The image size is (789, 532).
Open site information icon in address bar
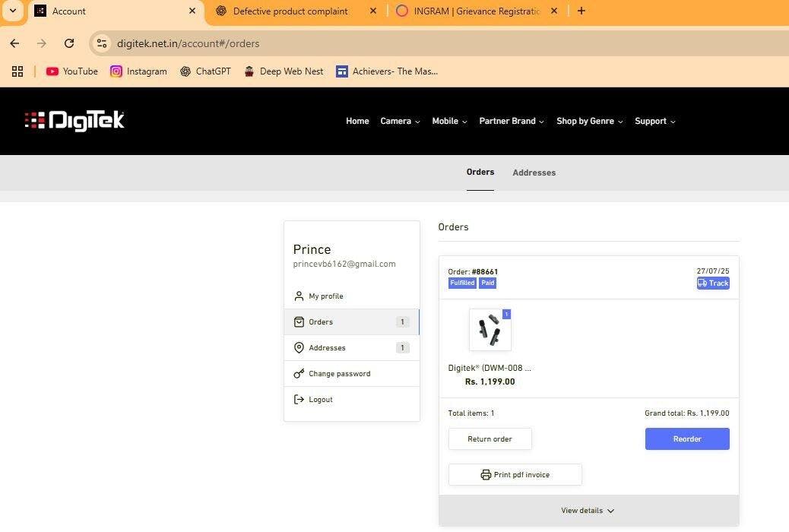coord(102,43)
